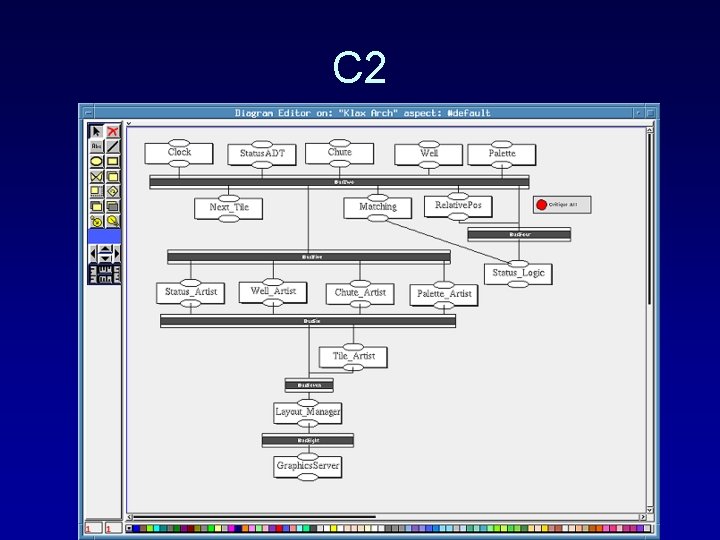Click the Tile_Artist component
The width and height of the screenshot is (720, 540).
click(353, 357)
